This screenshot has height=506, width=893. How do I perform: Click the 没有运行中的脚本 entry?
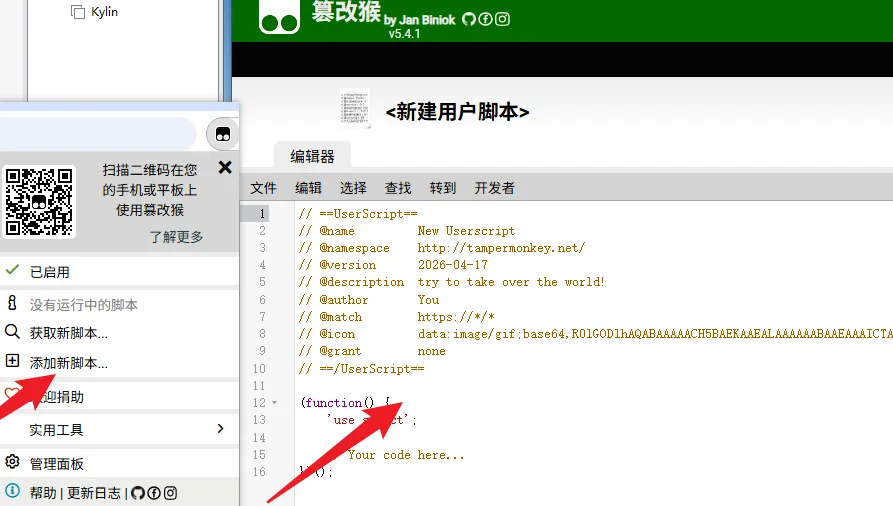(x=84, y=305)
